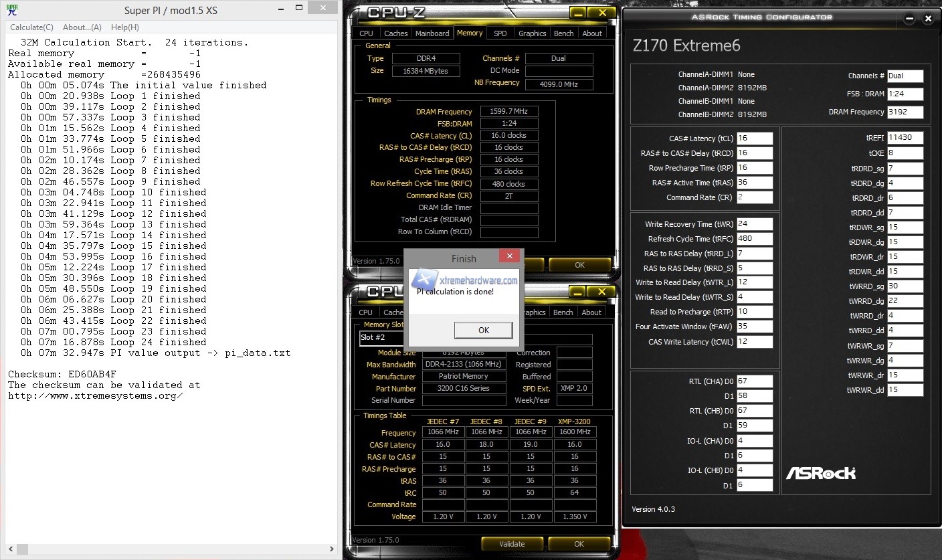This screenshot has height=560, width=942.
Task: Click the ASRock logo in the Timing Configurator
Action: pos(821,472)
